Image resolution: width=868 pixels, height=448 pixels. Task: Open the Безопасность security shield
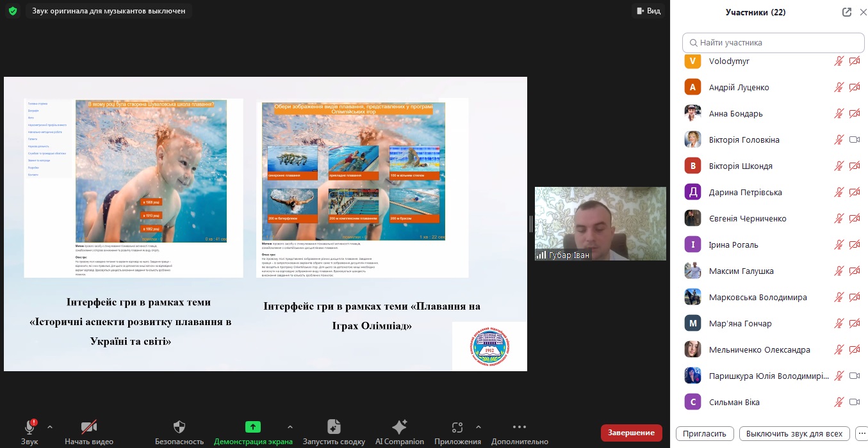pos(179,427)
